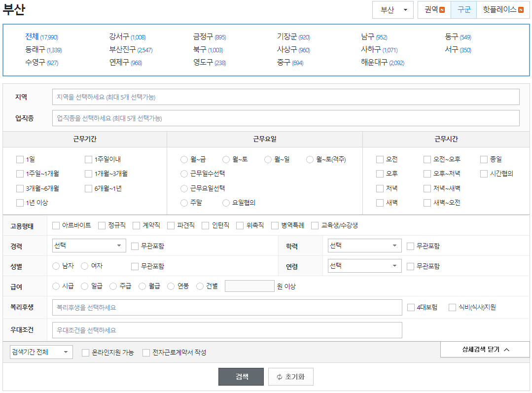Check the 1일 work period checkbox
The width and height of the screenshot is (532, 393).
20,159
